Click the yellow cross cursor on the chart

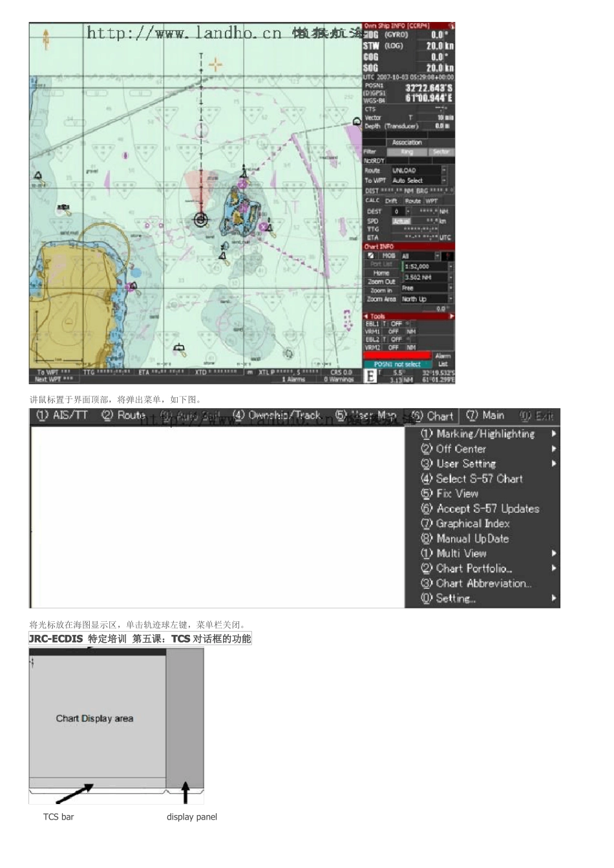[x=215, y=64]
